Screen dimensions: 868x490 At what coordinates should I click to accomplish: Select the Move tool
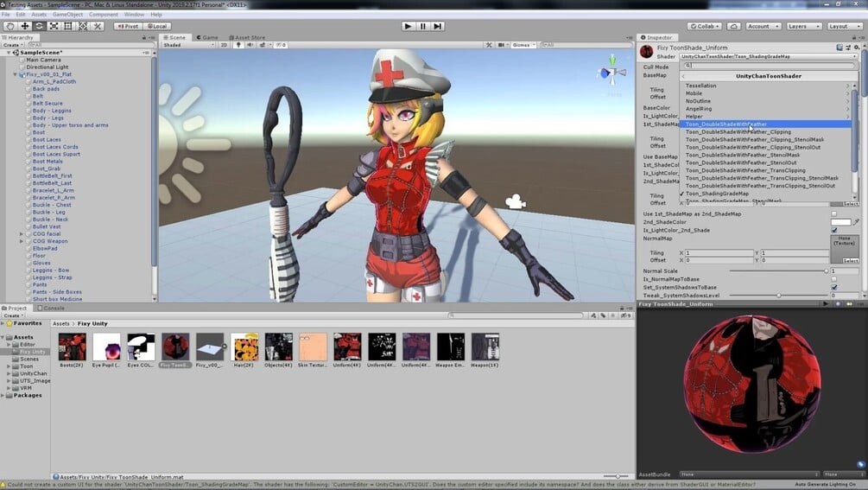tap(24, 26)
